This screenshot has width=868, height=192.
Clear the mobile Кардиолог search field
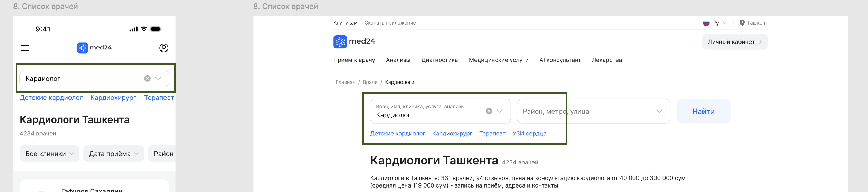(x=147, y=78)
